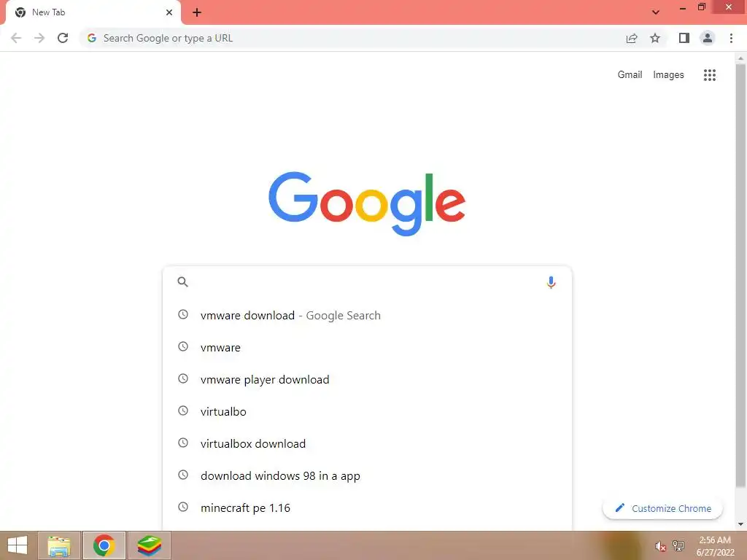Open the taskbar clock and date
Viewport: 747px width, 560px height.
pyautogui.click(x=715, y=545)
